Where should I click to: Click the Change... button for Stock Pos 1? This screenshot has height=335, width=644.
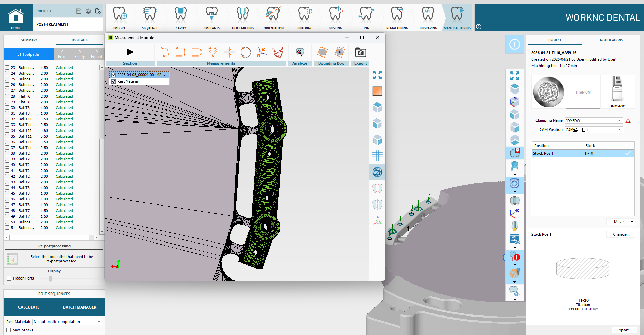pyautogui.click(x=621, y=234)
